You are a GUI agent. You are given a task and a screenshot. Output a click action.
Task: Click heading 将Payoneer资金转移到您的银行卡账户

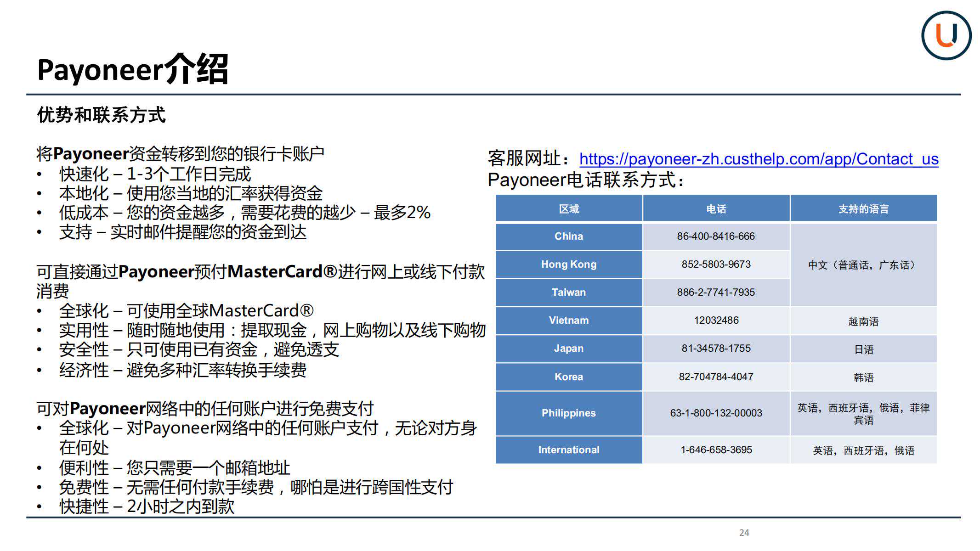(181, 154)
